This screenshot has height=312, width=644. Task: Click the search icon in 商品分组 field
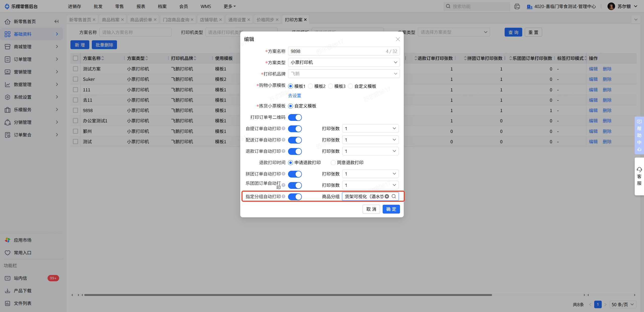394,196
